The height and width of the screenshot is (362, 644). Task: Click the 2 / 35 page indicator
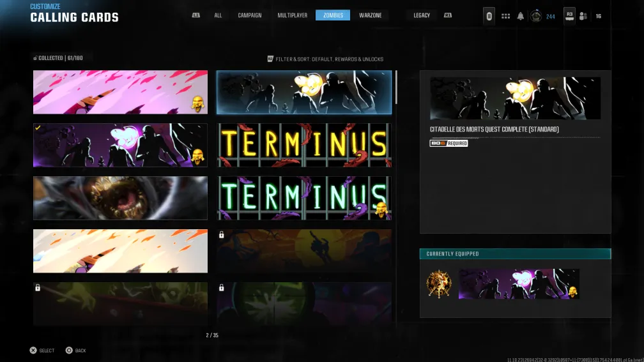coord(212,335)
